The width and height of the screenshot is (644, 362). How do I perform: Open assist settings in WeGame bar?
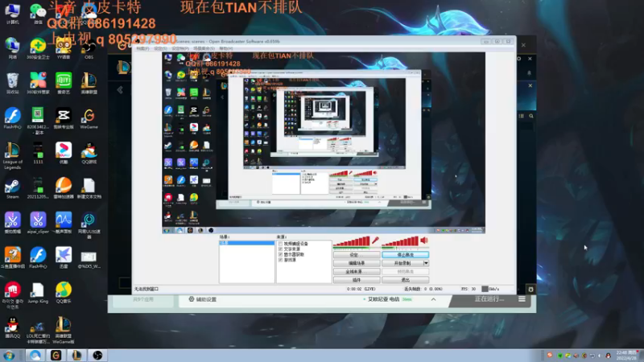tap(203, 299)
